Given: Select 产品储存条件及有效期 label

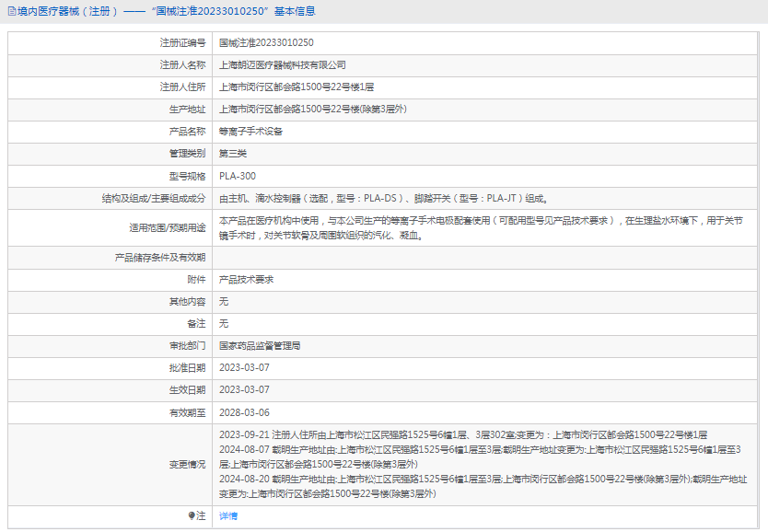Looking at the screenshot, I should 160,258.
